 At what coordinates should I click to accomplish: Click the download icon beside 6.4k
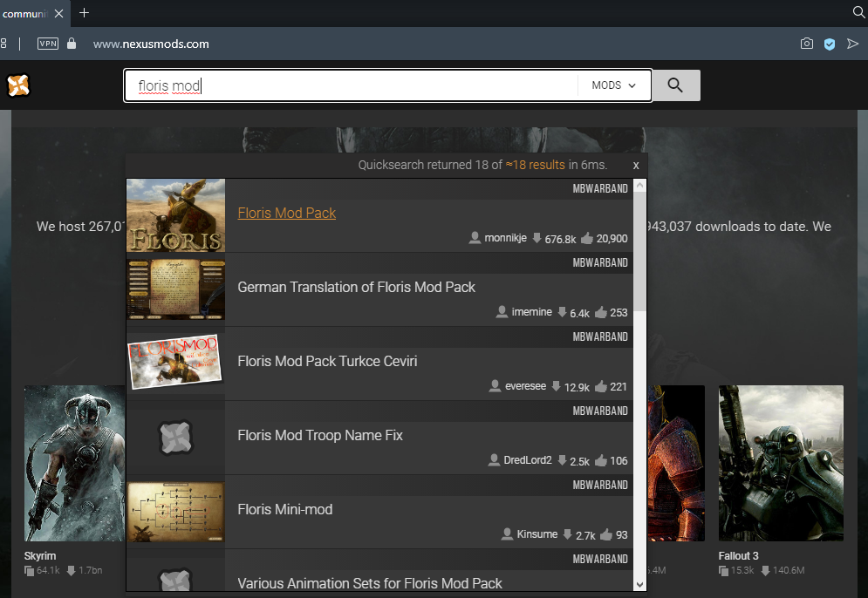(x=562, y=312)
